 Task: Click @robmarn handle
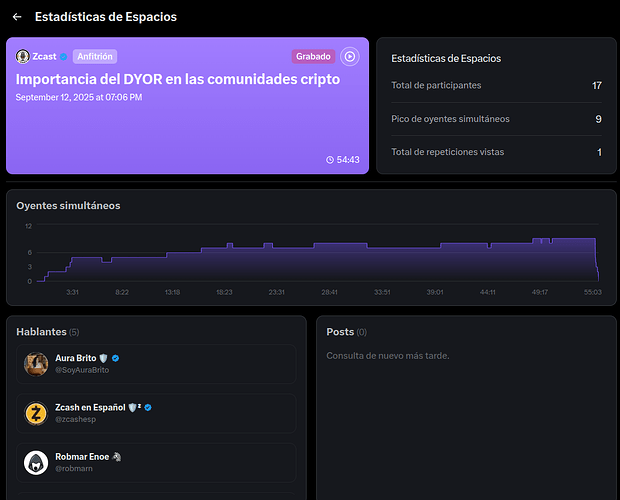pyautogui.click(x=74, y=469)
